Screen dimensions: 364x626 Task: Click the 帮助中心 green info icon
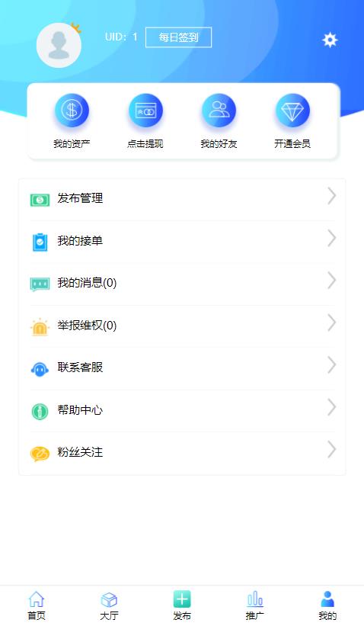tap(40, 411)
